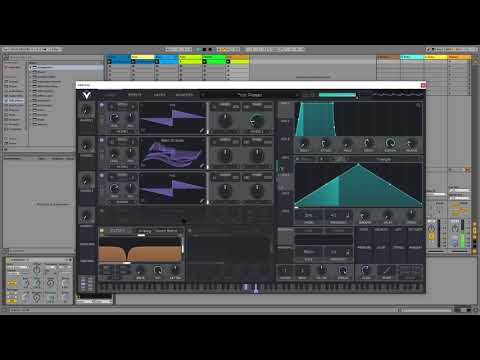Click the Filter 1 resonance vertical slider
Screen dimensions: 480x360
tap(182, 248)
